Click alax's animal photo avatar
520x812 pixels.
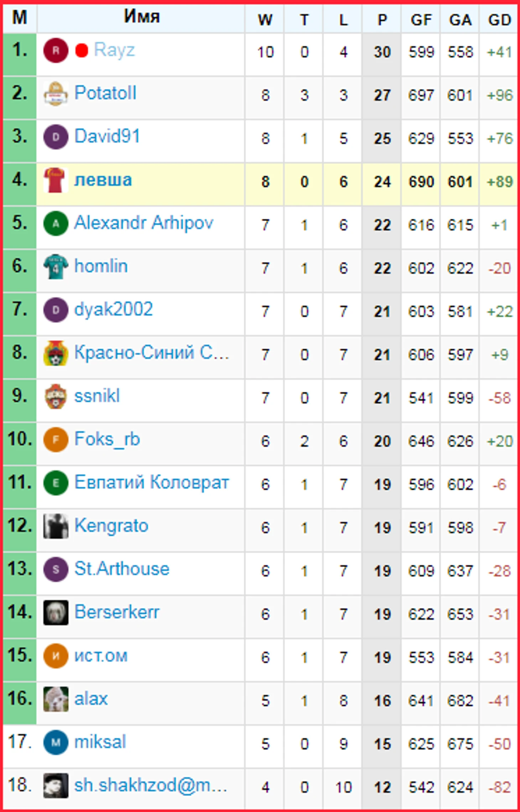[56, 699]
